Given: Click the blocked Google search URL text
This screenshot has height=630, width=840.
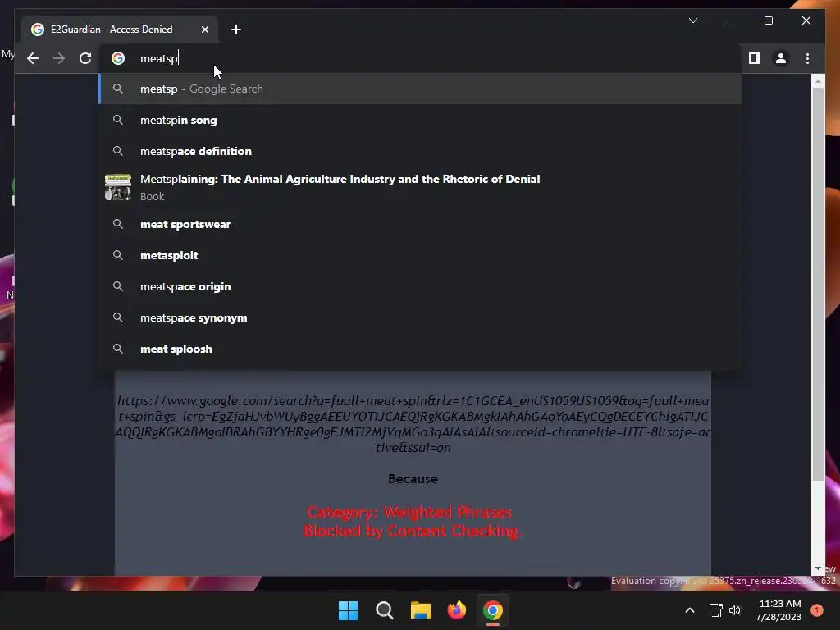Looking at the screenshot, I should coord(413,424).
